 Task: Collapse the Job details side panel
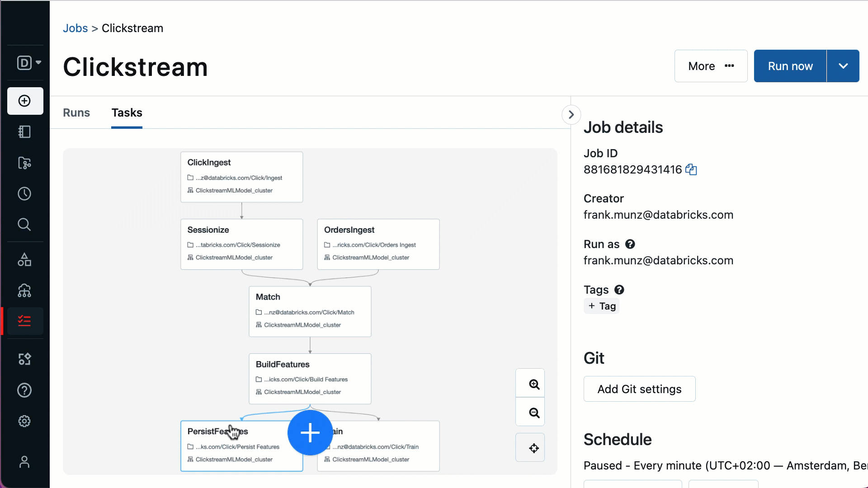point(571,115)
